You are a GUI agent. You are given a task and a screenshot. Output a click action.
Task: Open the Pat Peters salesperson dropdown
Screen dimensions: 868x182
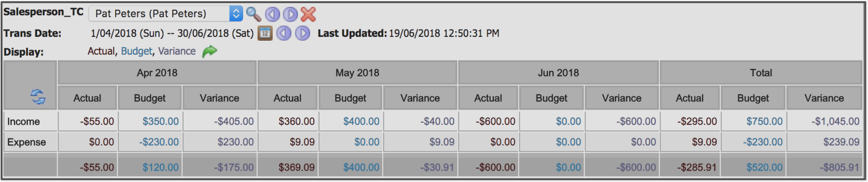(x=165, y=13)
